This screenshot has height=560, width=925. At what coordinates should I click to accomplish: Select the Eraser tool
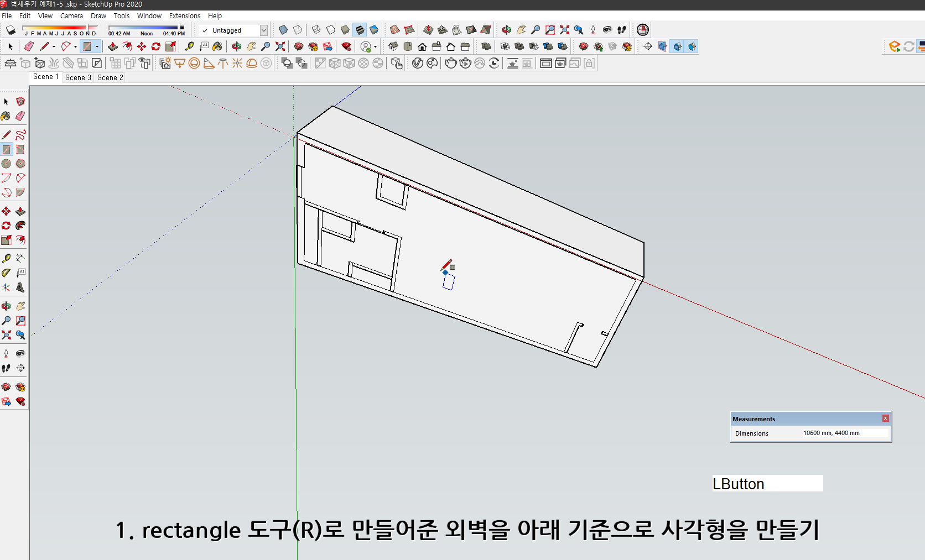(29, 46)
